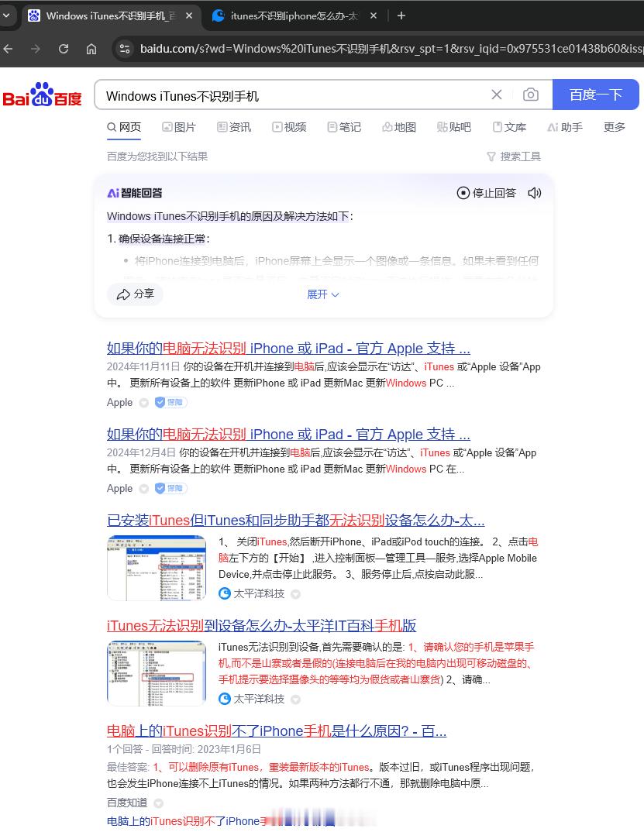Go forward to next page
Image resolution: width=644 pixels, height=832 pixels.
pyautogui.click(x=36, y=49)
